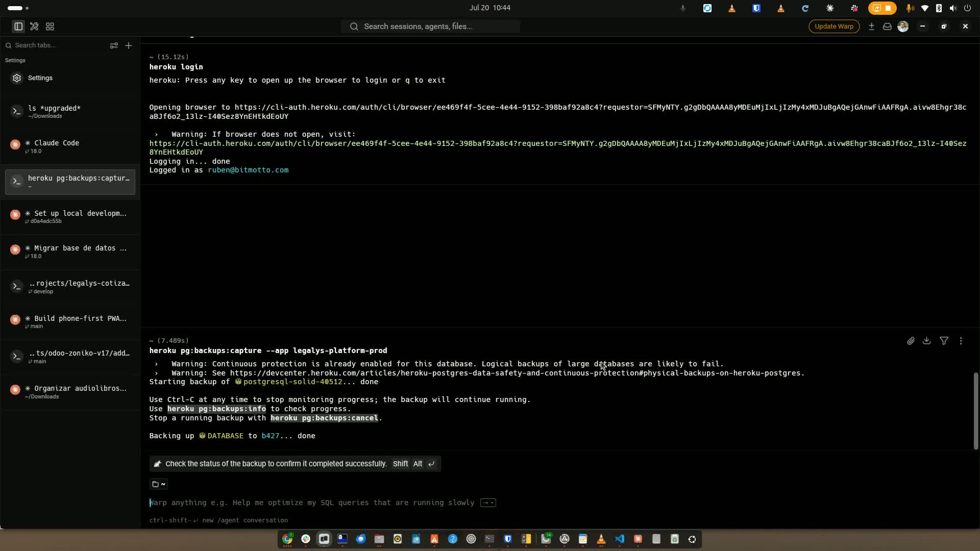Click the highlighted heroku pg:backups:info command
The height and width of the screenshot is (551, 980).
pyautogui.click(x=216, y=409)
